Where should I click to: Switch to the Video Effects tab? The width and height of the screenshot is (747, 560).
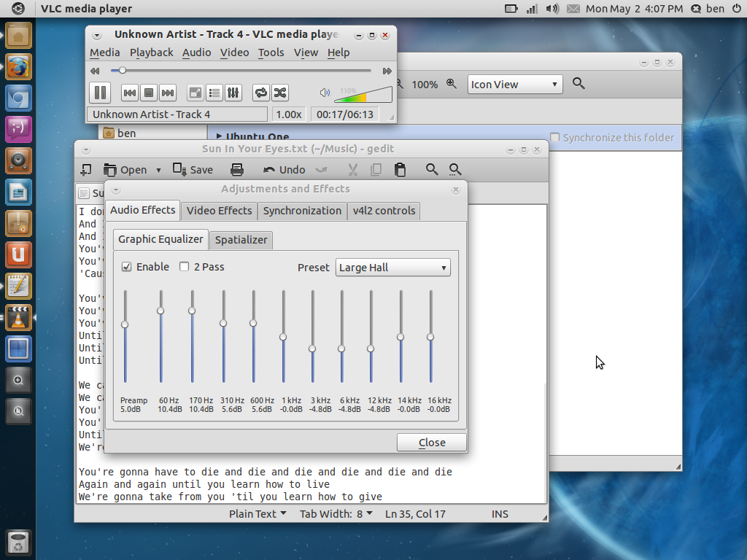[x=219, y=211]
